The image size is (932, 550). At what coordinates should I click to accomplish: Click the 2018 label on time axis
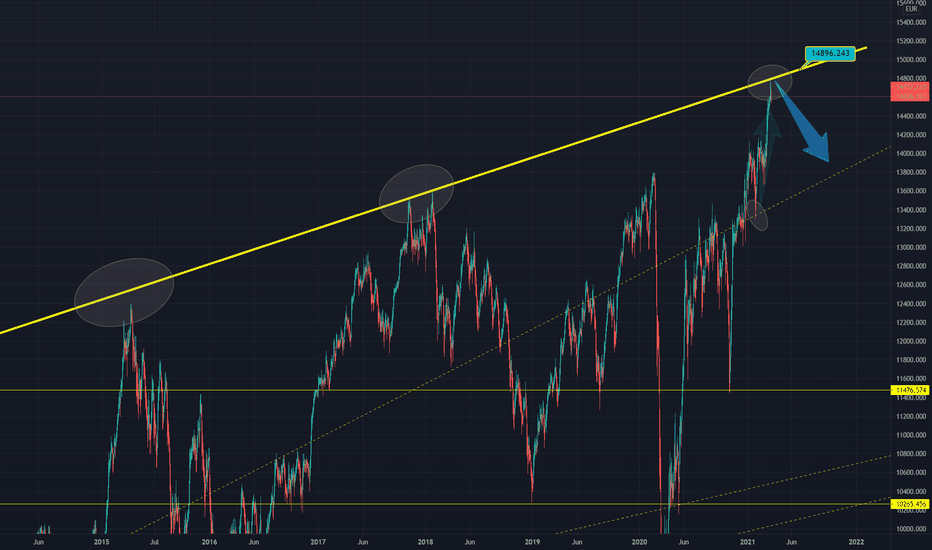click(x=425, y=542)
